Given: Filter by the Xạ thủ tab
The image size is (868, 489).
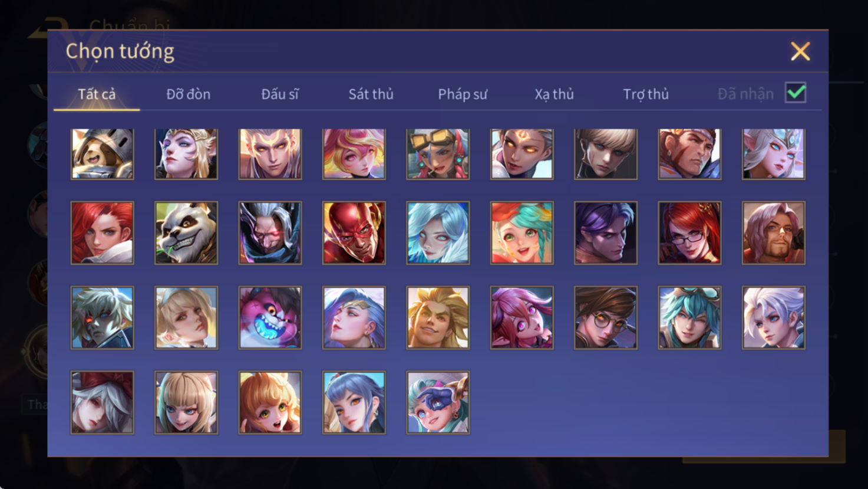Looking at the screenshot, I should [554, 94].
